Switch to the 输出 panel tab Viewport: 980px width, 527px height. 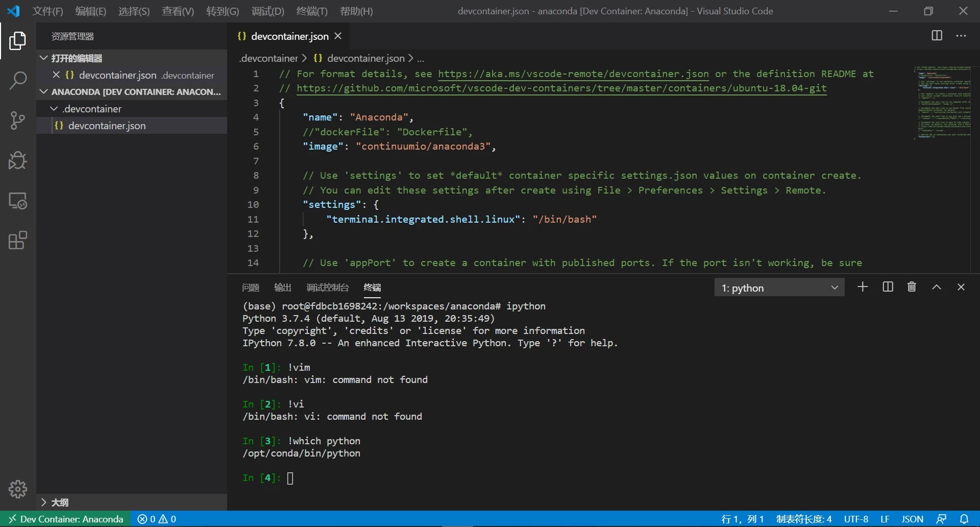(283, 288)
